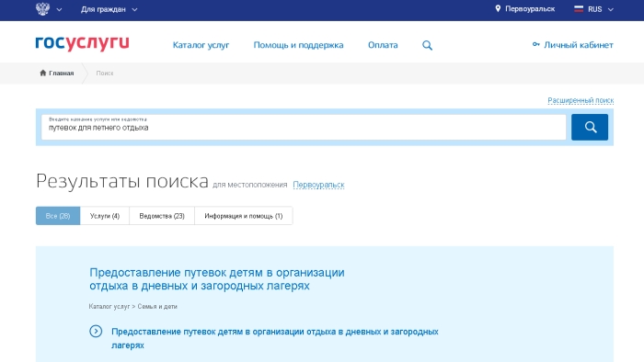644x362 pixels.
Task: Open 'Каталог услуг' menu item
Action: point(201,45)
